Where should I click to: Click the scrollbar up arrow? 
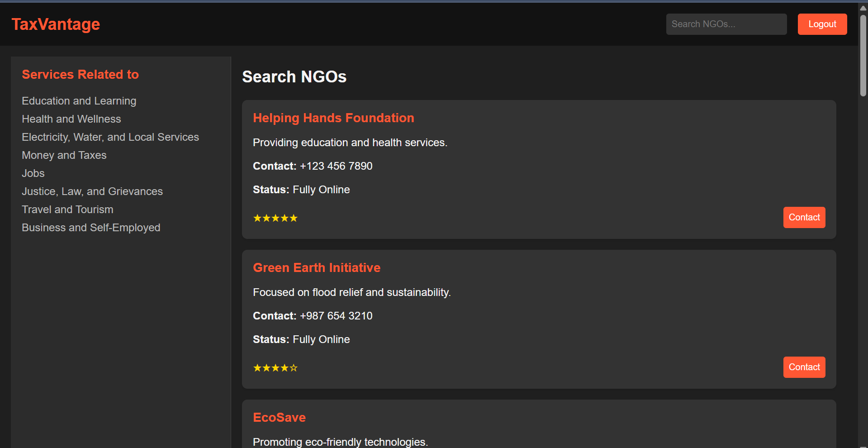863,8
